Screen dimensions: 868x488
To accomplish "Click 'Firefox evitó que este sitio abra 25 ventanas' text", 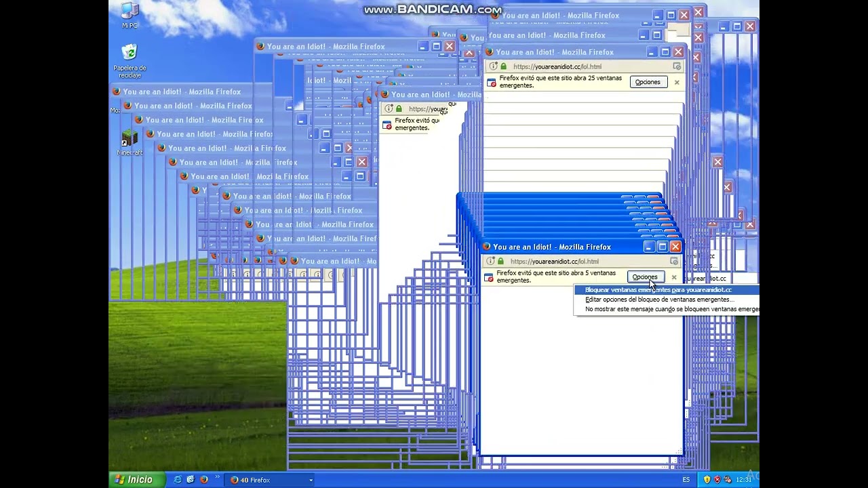I will (x=560, y=82).
